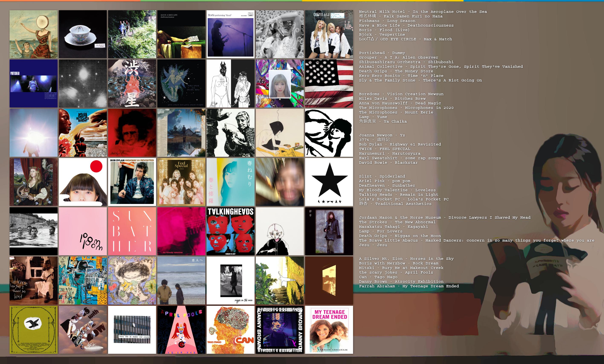The height and width of the screenshot is (364, 604).
Task: Click text 'Fishmans - Long Season'
Action: point(387,21)
